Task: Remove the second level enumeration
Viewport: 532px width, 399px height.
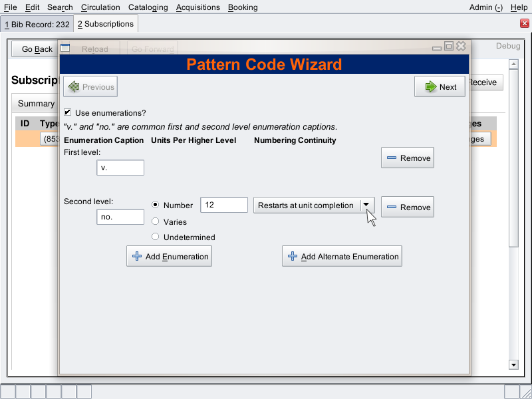Action: click(x=407, y=207)
